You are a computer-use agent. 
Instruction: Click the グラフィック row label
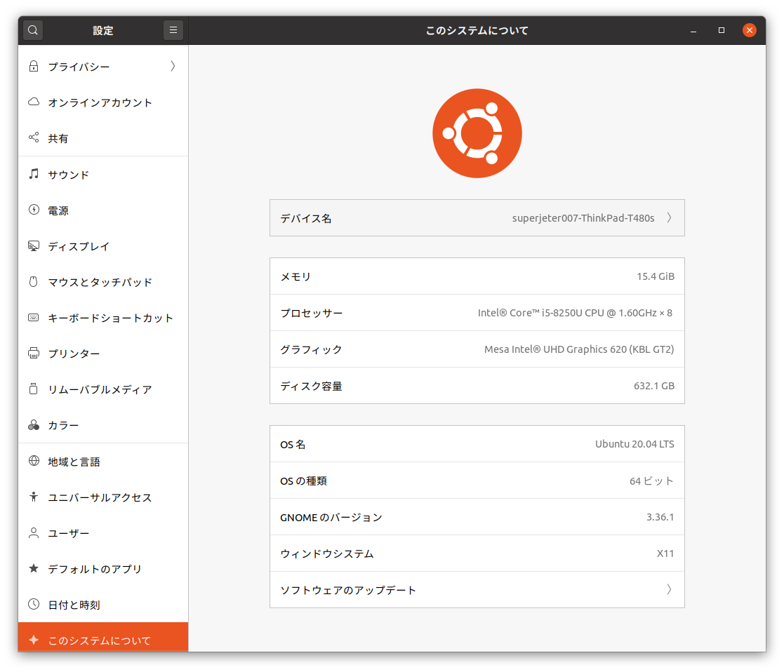[311, 349]
